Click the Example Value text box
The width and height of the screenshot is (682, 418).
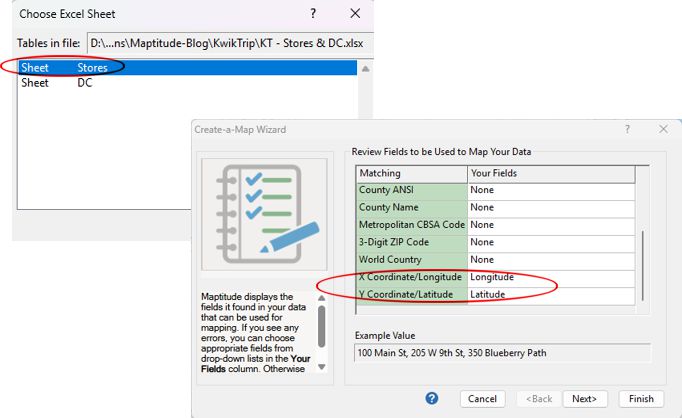click(502, 353)
